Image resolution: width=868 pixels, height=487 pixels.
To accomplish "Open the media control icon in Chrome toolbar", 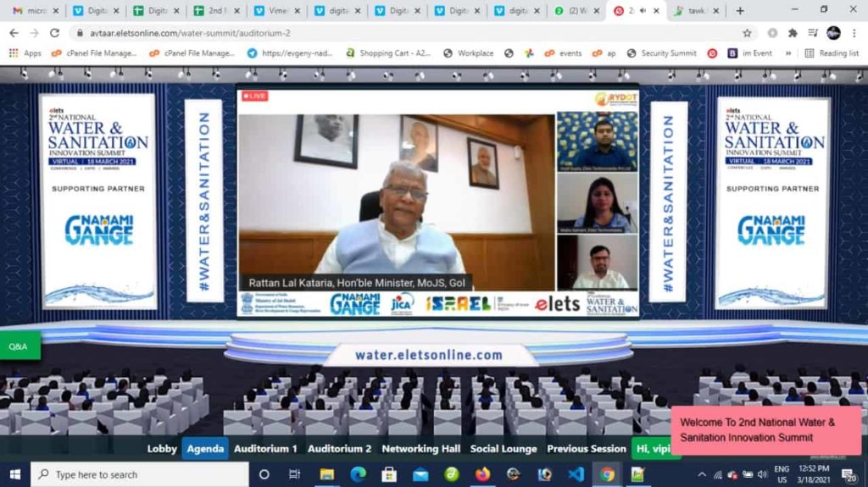I will pos(813,33).
